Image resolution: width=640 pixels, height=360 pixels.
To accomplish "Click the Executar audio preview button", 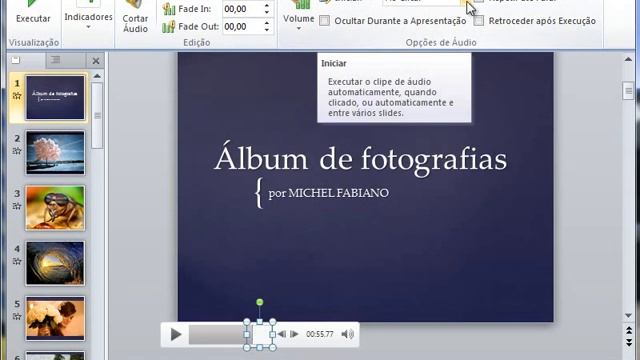I will point(33,12).
